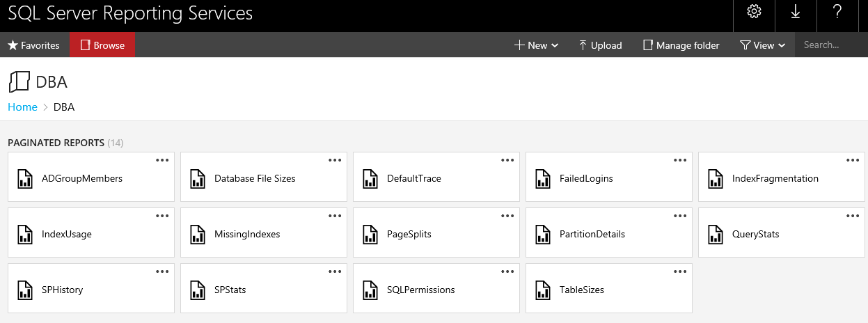Click the DBA folder icon in header
Image resolution: width=868 pixels, height=323 pixels.
(x=19, y=81)
